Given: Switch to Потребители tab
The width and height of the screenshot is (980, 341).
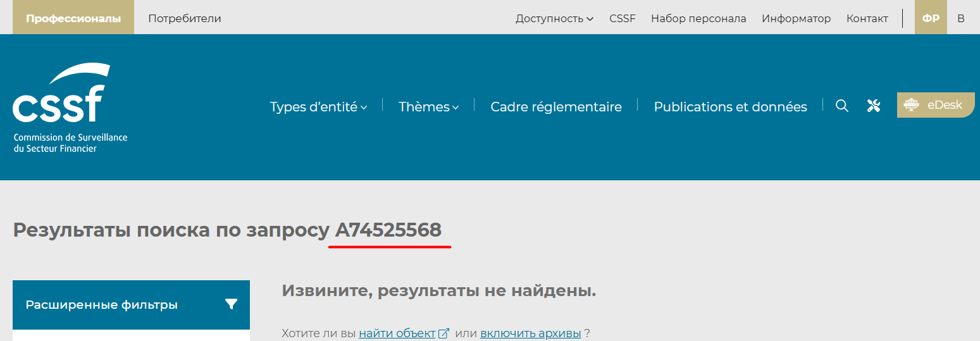Looking at the screenshot, I should pyautogui.click(x=185, y=18).
